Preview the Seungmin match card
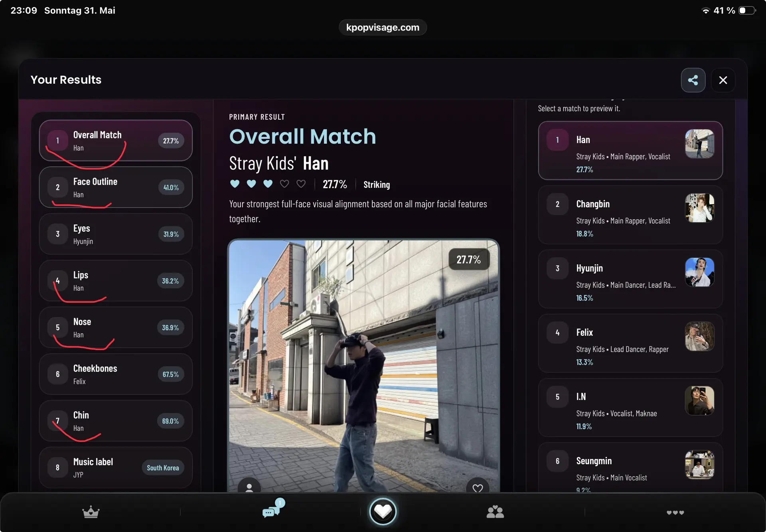Screen dimensions: 766x532 tap(630, 467)
